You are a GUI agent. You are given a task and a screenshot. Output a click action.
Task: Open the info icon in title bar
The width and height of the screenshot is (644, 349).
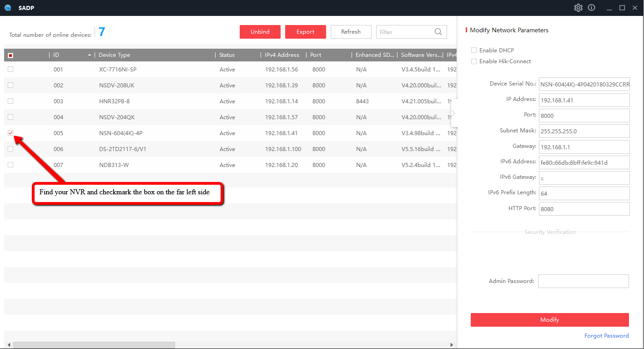pyautogui.click(x=591, y=8)
